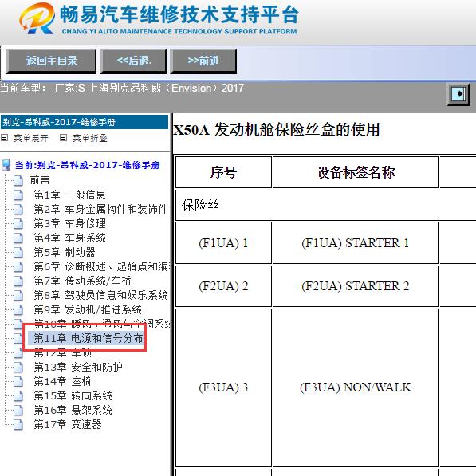Open 第7章 传动系统/车桥
Image resolution: width=476 pixels, height=476 pixels.
82,281
